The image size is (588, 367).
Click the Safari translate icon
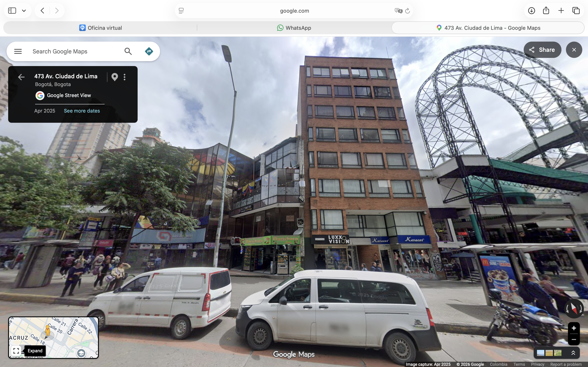[x=399, y=11]
